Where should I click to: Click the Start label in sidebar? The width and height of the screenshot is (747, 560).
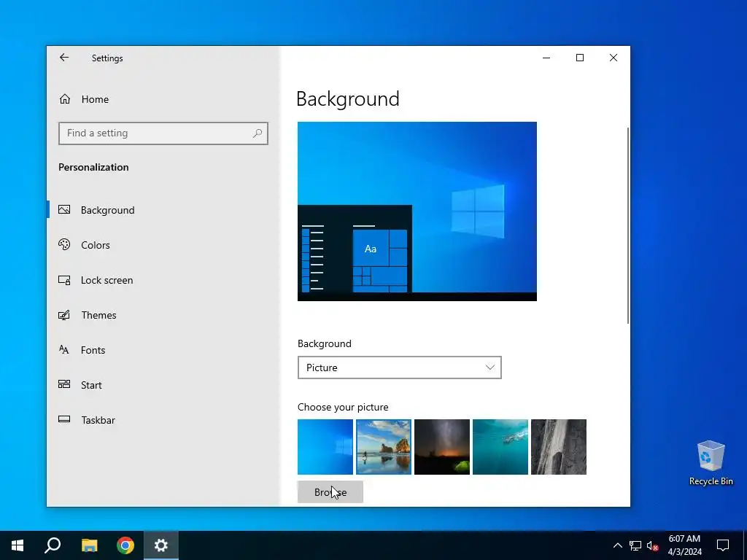pyautogui.click(x=91, y=385)
